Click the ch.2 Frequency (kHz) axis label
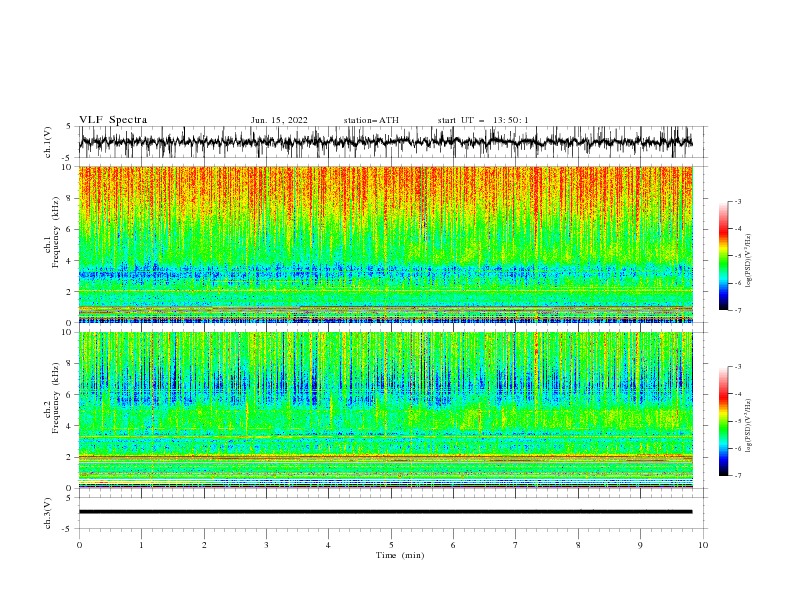The width and height of the screenshot is (792, 612). 52,398
